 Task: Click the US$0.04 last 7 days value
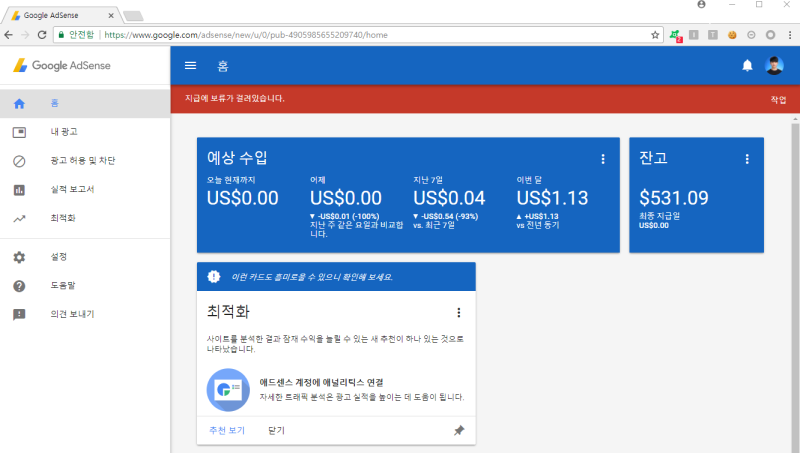click(x=449, y=198)
